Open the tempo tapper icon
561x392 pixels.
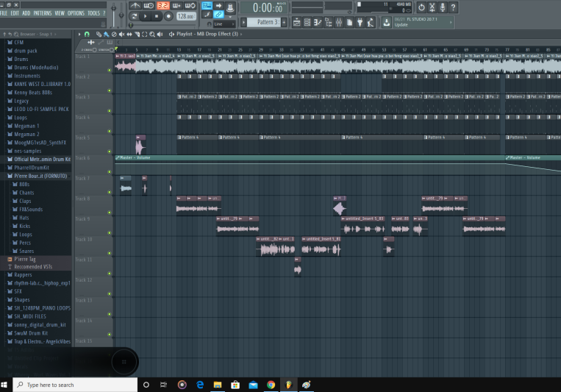tap(371, 23)
